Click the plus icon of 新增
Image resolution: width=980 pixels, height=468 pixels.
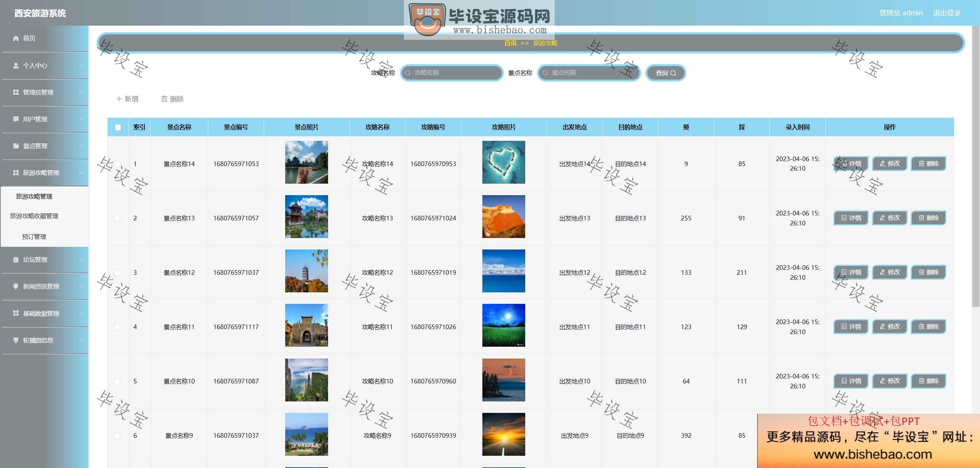click(x=119, y=99)
